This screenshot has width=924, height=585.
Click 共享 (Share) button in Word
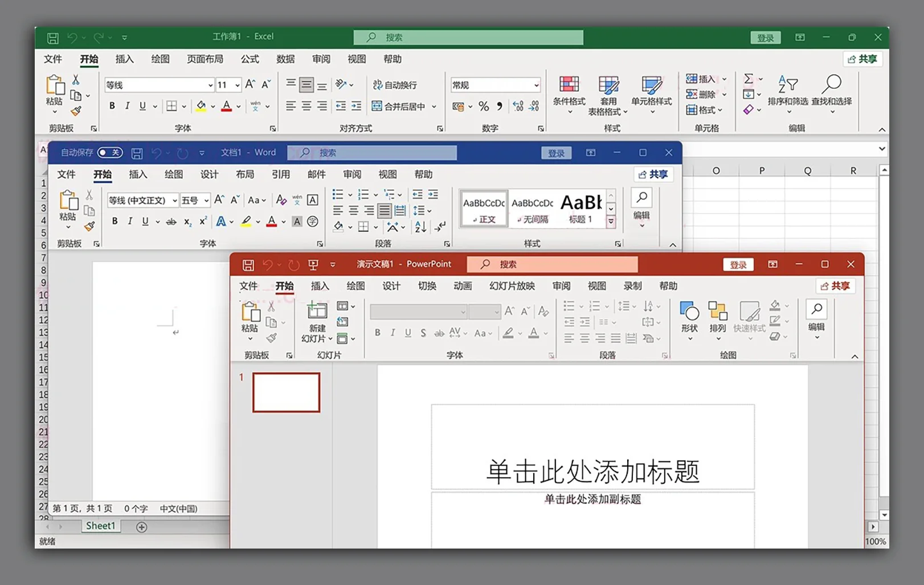(653, 174)
